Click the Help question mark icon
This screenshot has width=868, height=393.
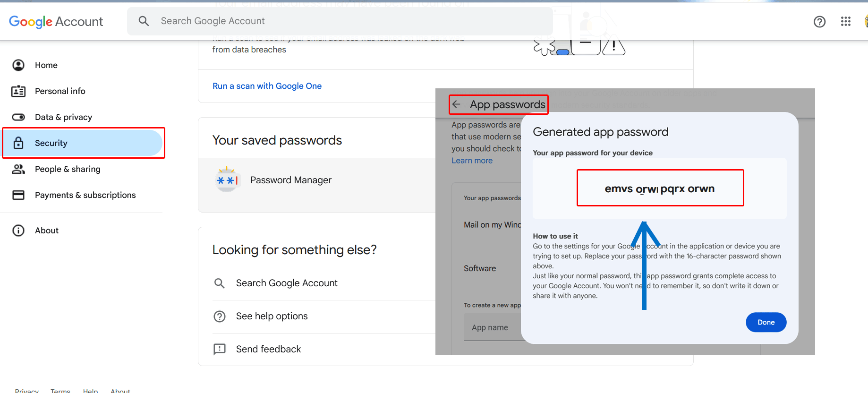pos(819,22)
